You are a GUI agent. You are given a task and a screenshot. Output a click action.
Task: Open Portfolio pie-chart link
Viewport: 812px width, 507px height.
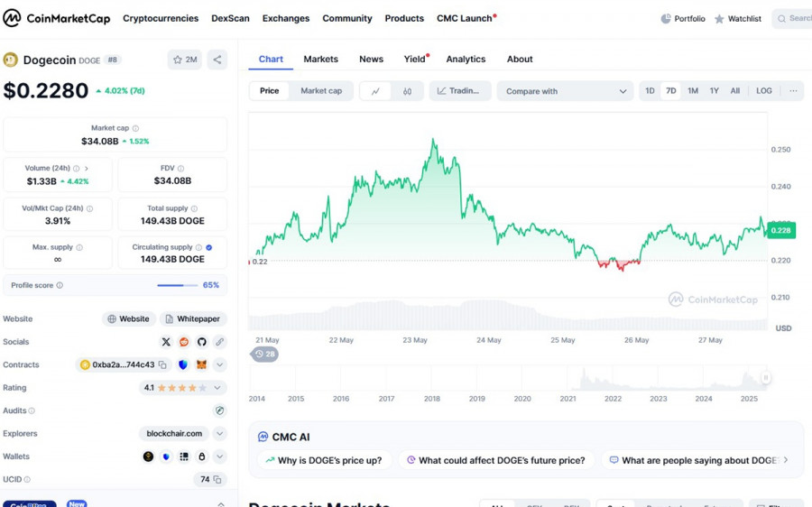[683, 19]
